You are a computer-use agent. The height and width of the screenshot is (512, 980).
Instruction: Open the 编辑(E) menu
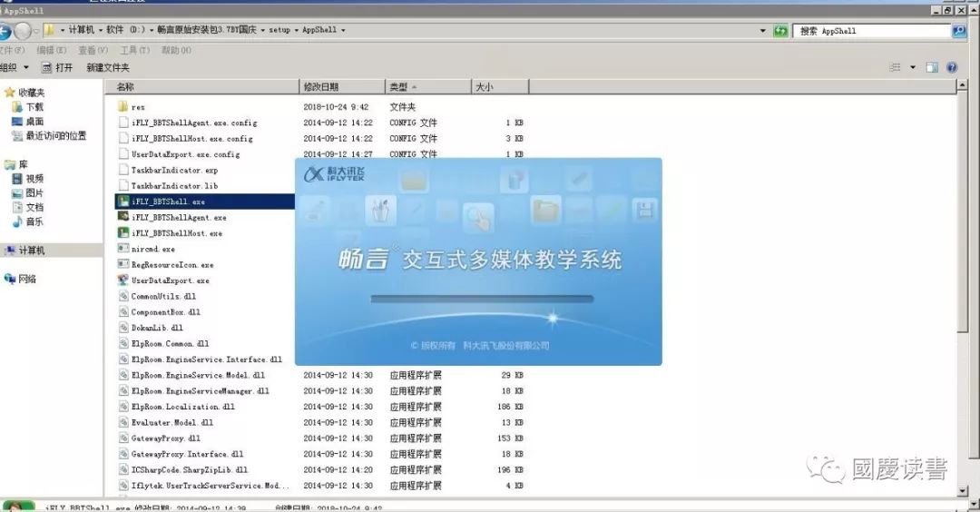click(51, 50)
